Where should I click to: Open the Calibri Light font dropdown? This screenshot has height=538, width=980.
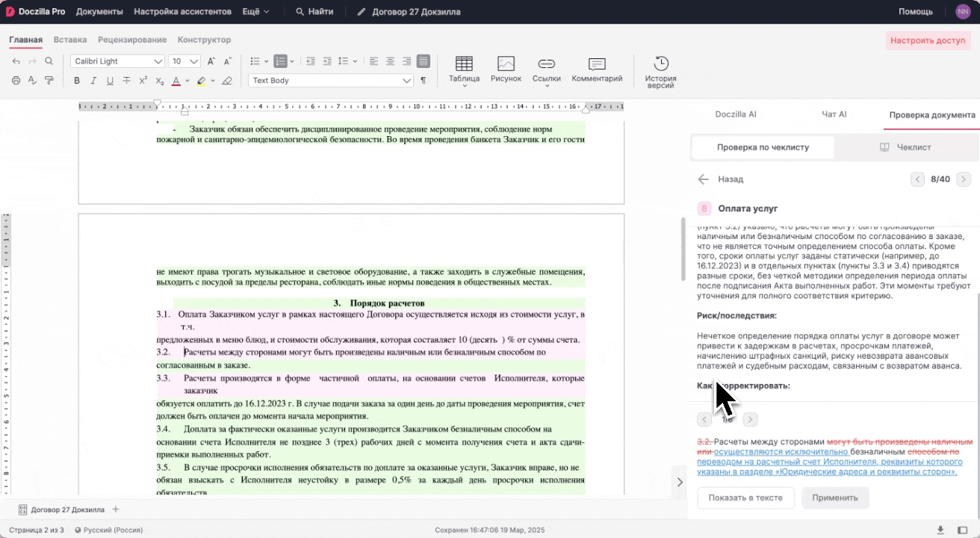(x=117, y=61)
